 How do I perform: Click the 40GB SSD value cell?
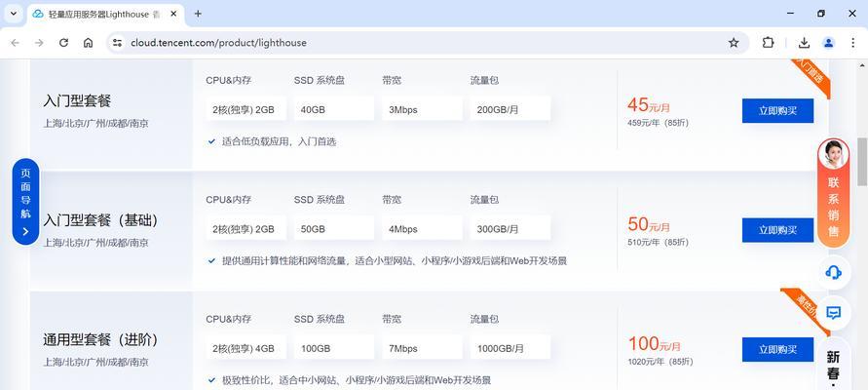point(334,109)
